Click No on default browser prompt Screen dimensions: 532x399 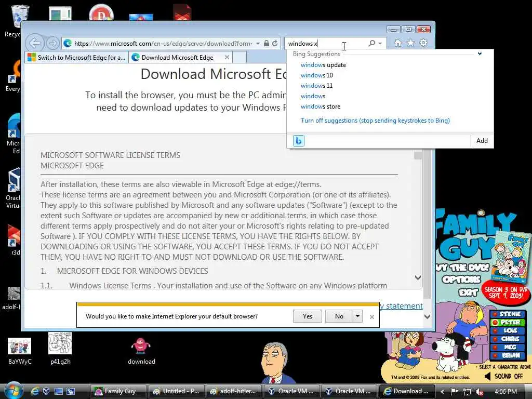coord(339,316)
